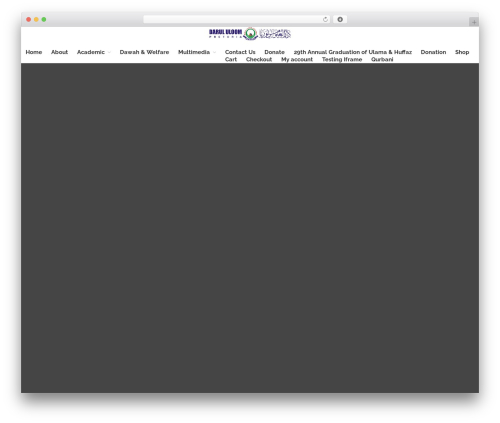Open Dawah & Welfare page
This screenshot has width=500, height=423.
point(144,52)
